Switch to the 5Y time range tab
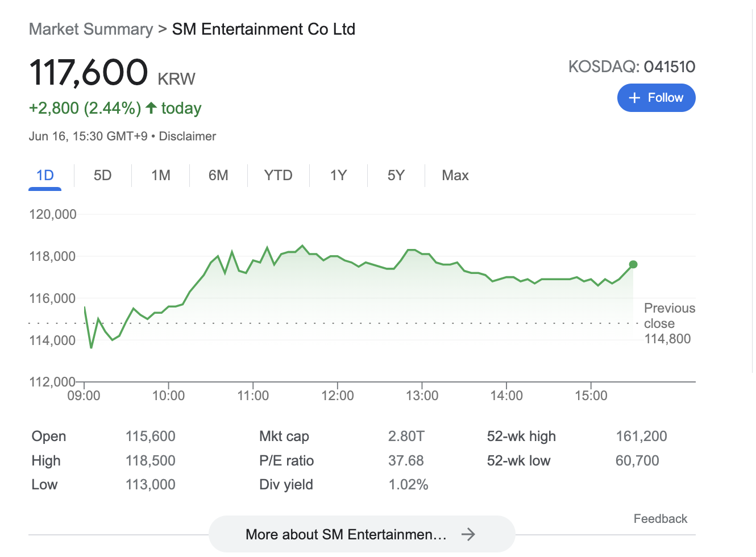Screen dimensions: 756x557 click(x=396, y=175)
